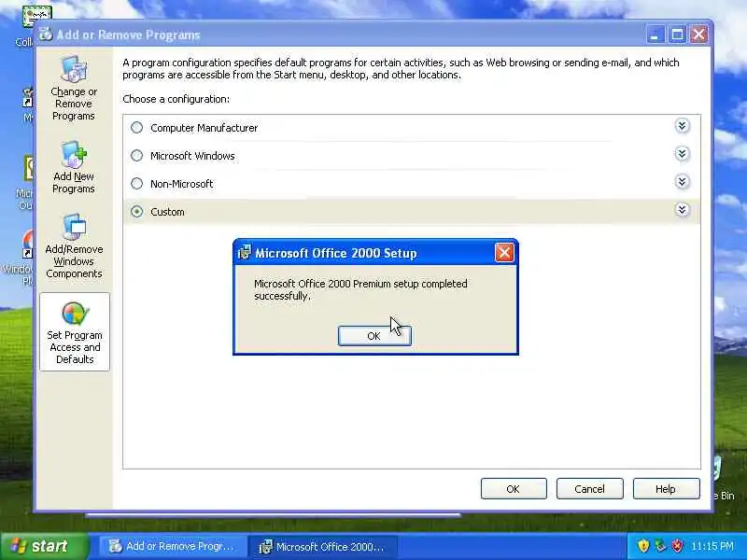747x560 pixels.
Task: Maximize the Add or Remove Programs window
Action: (x=677, y=35)
